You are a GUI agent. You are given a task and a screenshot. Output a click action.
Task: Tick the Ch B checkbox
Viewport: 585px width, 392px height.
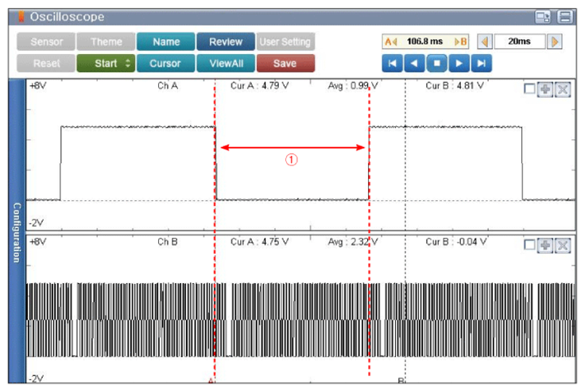(529, 245)
